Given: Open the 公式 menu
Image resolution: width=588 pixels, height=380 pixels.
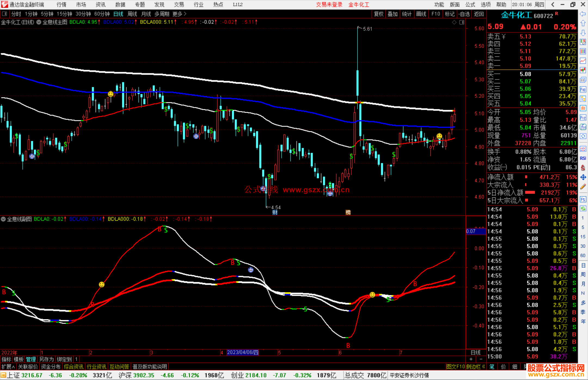Looking at the screenshot, I should (470, 5).
